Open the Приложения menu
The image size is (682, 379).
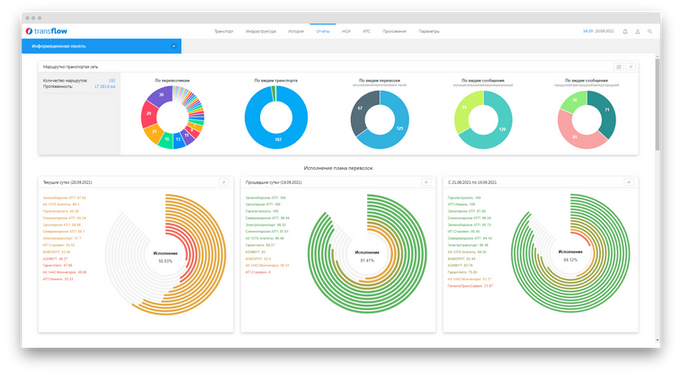[394, 31]
